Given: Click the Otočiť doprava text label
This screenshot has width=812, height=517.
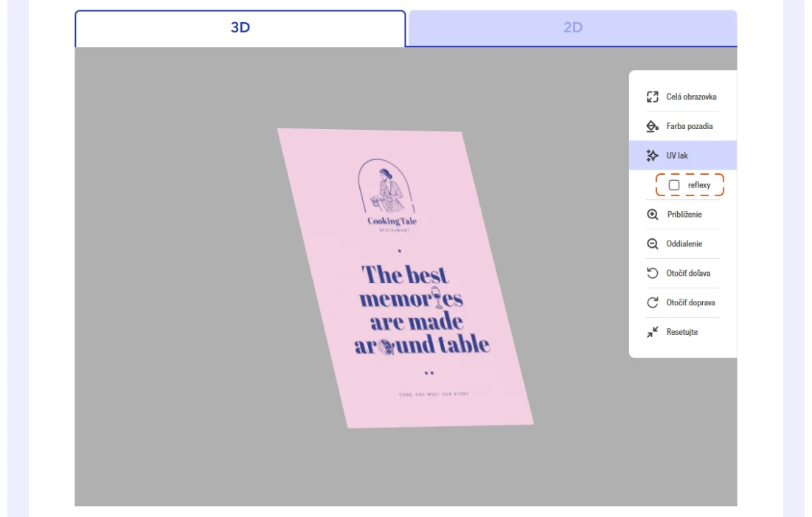Looking at the screenshot, I should click(x=690, y=303).
